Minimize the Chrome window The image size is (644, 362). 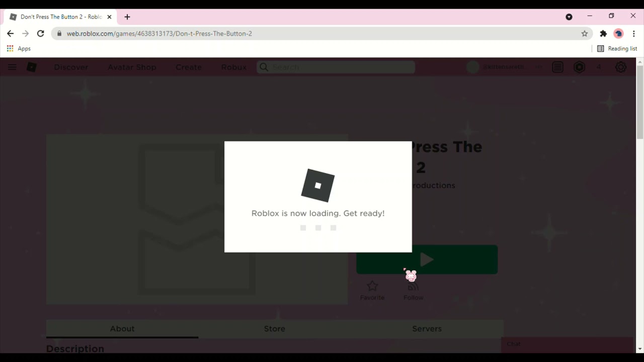(590, 16)
